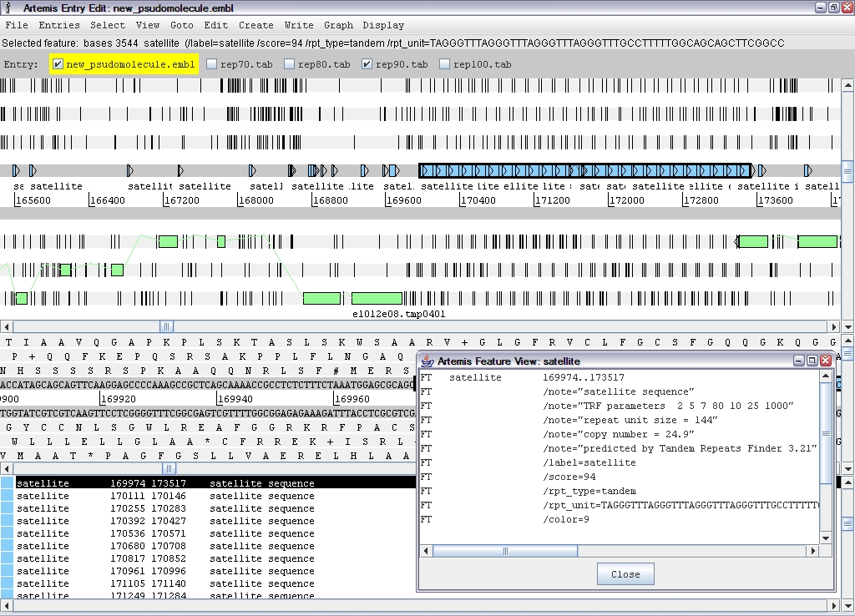Open the File menu

click(x=17, y=25)
